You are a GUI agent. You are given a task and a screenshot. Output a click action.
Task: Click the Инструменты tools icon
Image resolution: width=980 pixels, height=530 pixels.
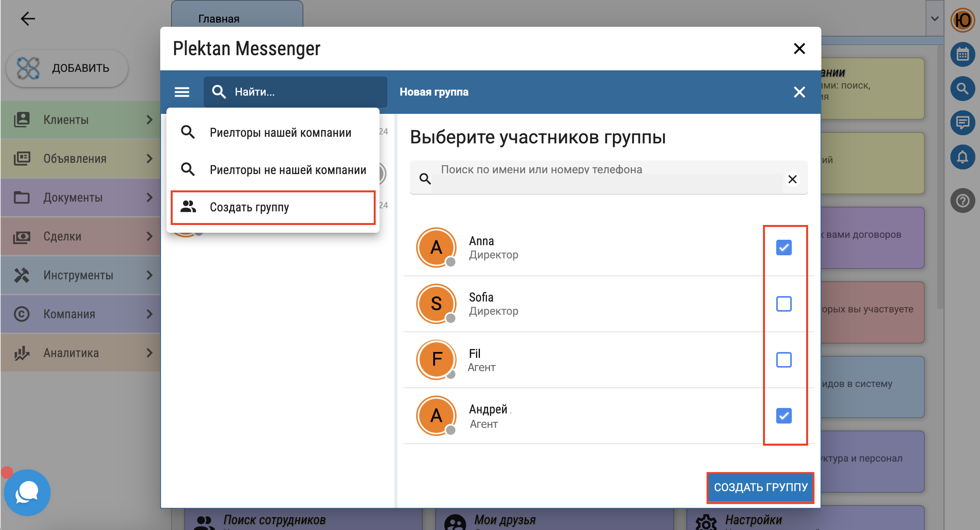(x=22, y=275)
